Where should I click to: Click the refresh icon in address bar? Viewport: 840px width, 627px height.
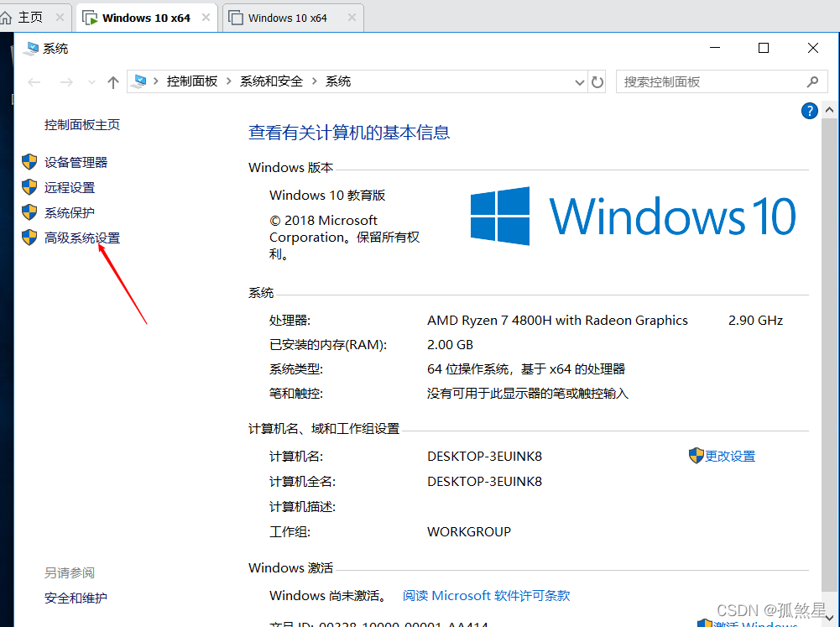coord(597,82)
